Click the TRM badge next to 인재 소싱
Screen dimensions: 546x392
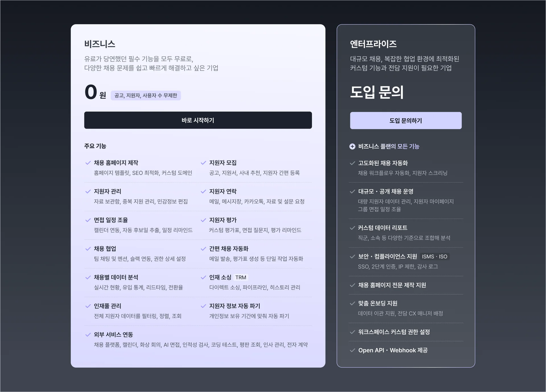coord(241,277)
